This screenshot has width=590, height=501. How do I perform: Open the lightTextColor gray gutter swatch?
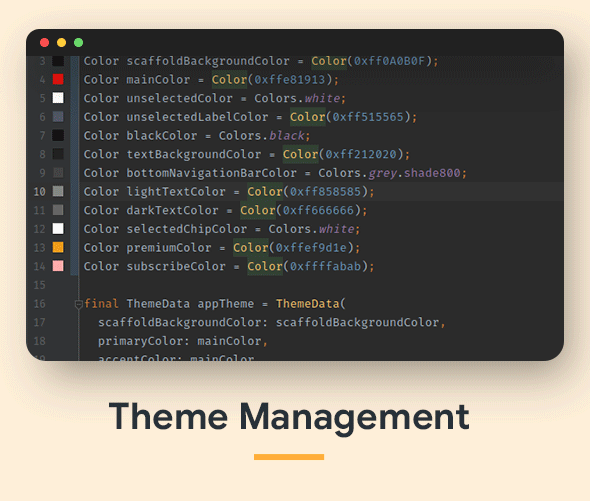coord(58,191)
